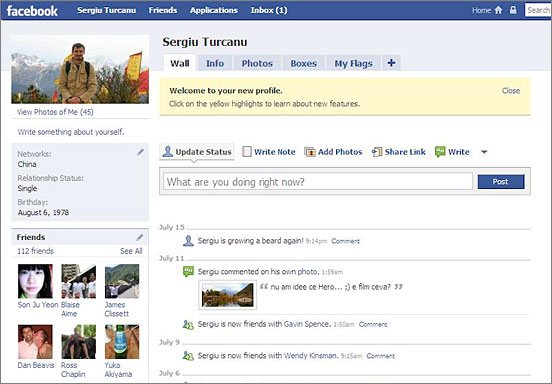Click friends icon beside Gavin Spence story

[188, 324]
